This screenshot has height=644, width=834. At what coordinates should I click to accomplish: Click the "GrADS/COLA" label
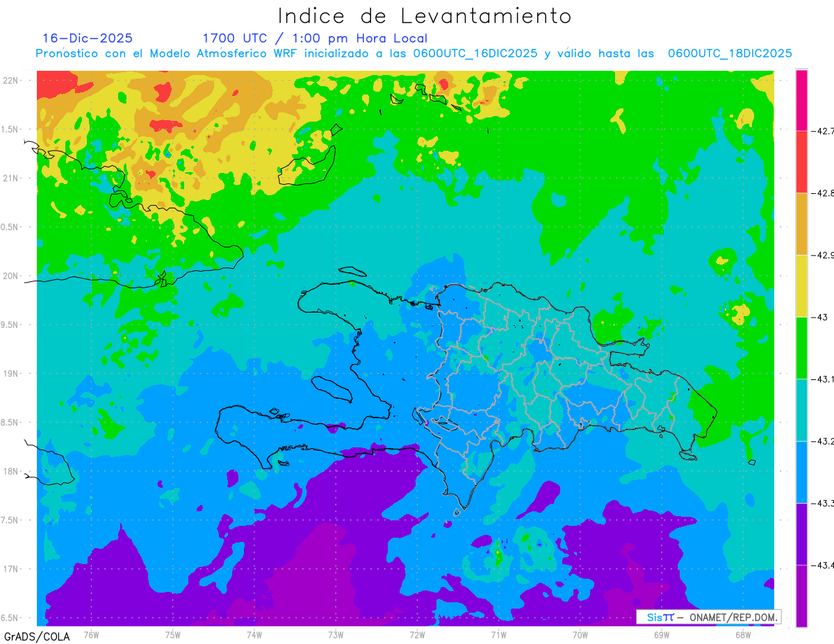pos(35,636)
